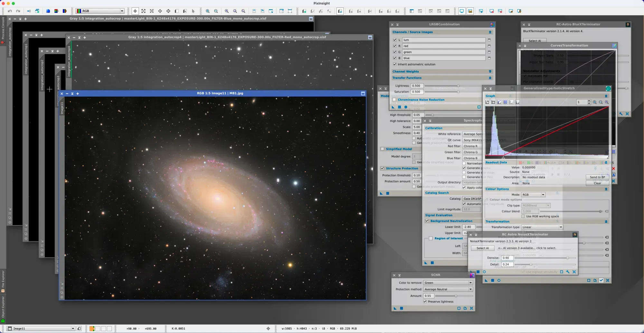Click the SCNR apply-global blue square icon
This screenshot has height=333, width=644.
pos(402,308)
